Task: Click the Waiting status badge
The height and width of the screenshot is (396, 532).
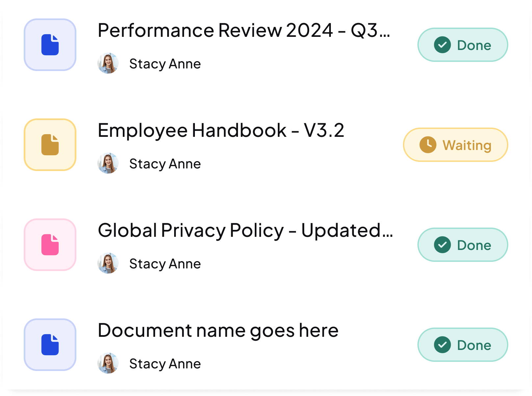Action: point(455,145)
